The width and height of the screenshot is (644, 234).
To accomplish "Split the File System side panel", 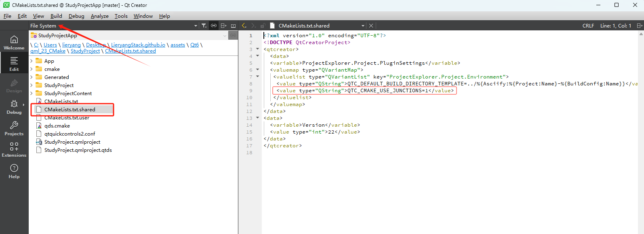I will click(223, 26).
